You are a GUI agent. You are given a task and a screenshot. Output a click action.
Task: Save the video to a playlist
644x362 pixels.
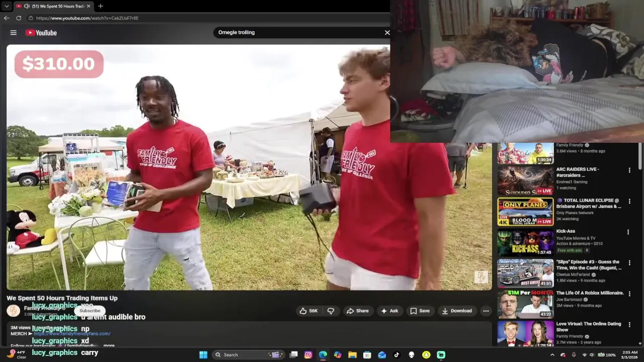420,311
